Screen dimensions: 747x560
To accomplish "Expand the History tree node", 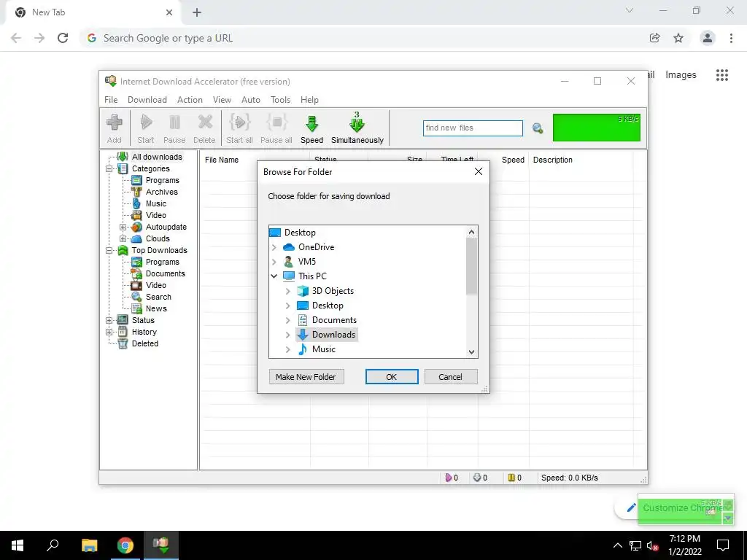I will [109, 332].
